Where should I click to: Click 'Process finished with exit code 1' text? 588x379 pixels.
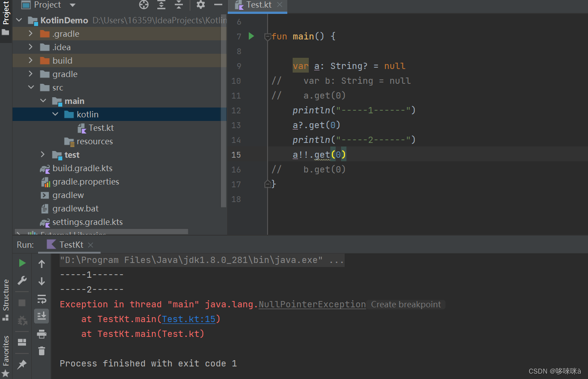(x=148, y=363)
